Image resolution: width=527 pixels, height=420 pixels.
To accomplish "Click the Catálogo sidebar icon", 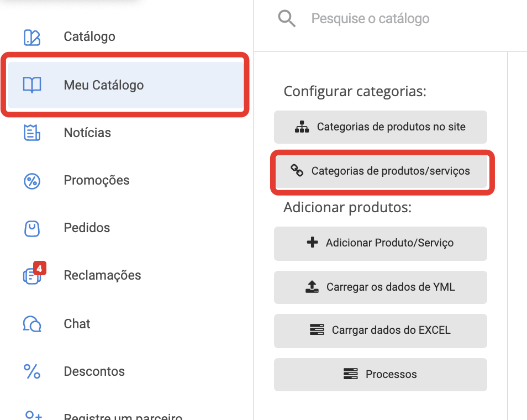I will point(31,37).
